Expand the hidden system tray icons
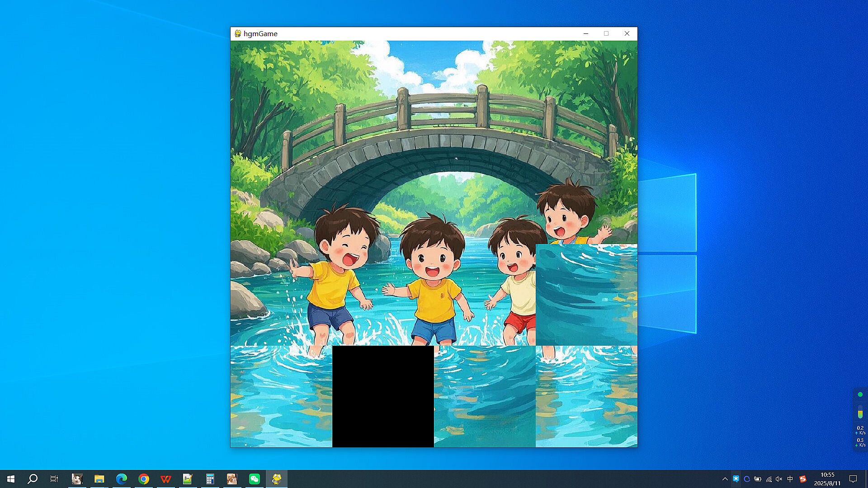The height and width of the screenshot is (488, 868). pos(725,479)
